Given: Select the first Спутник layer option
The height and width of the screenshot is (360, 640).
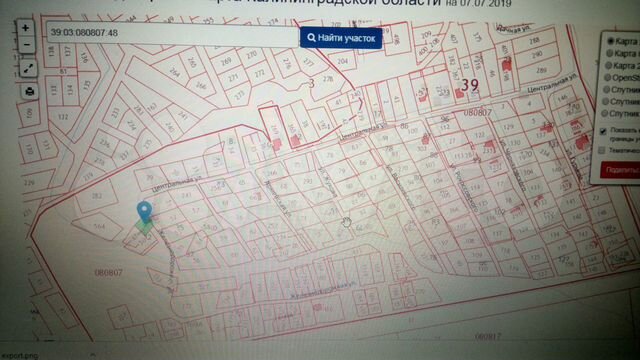Looking at the screenshot, I should point(607,89).
